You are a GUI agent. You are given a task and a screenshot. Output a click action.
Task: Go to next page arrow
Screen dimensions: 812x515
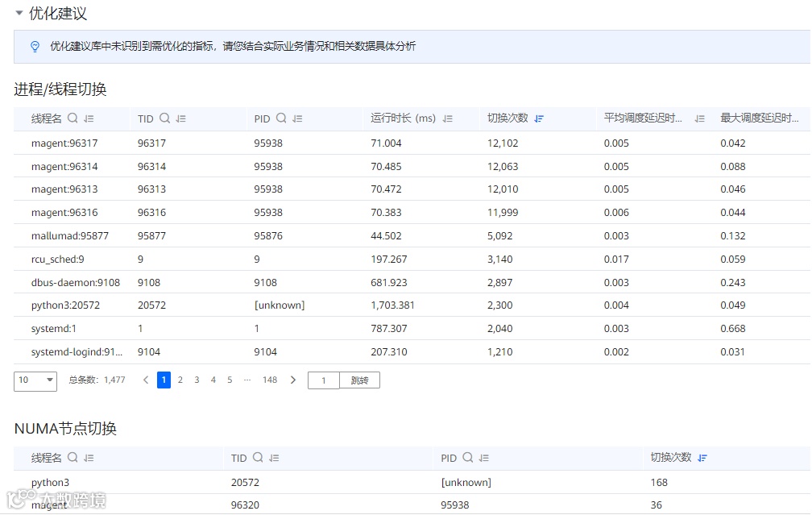pos(293,380)
